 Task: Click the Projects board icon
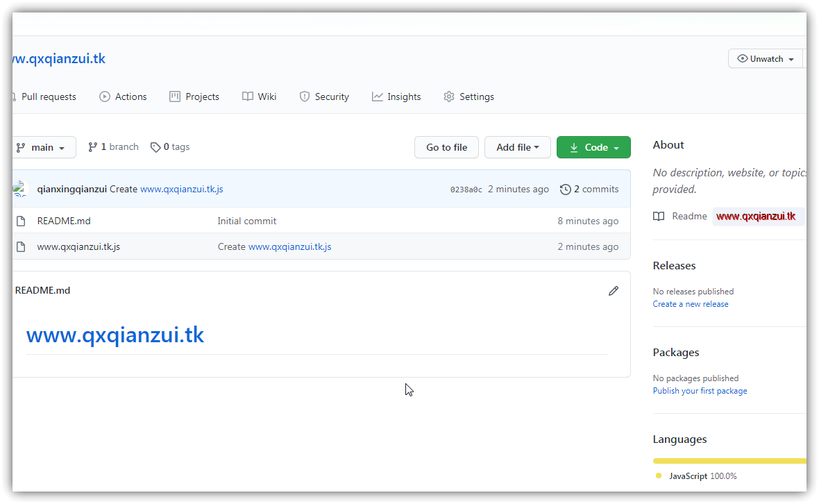[x=174, y=96]
